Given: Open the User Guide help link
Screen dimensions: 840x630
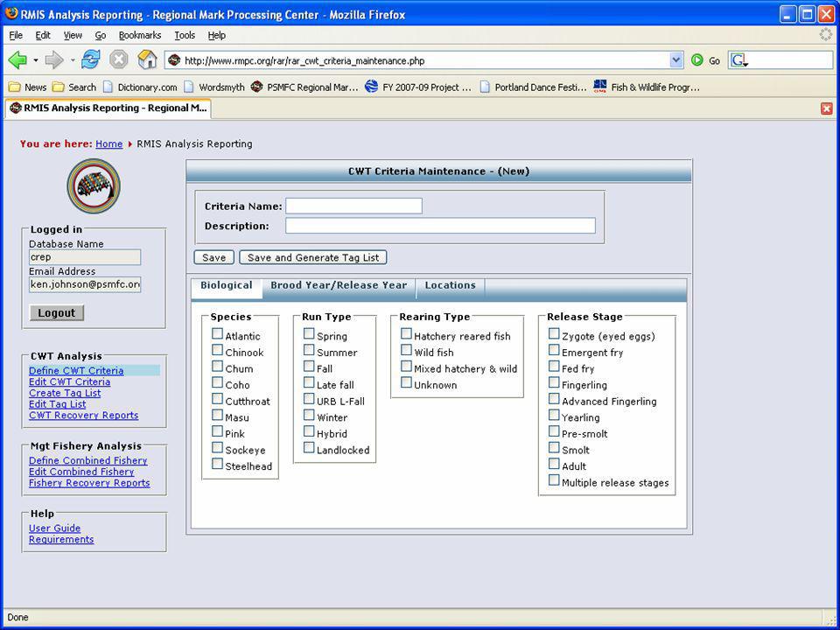Looking at the screenshot, I should 54,528.
